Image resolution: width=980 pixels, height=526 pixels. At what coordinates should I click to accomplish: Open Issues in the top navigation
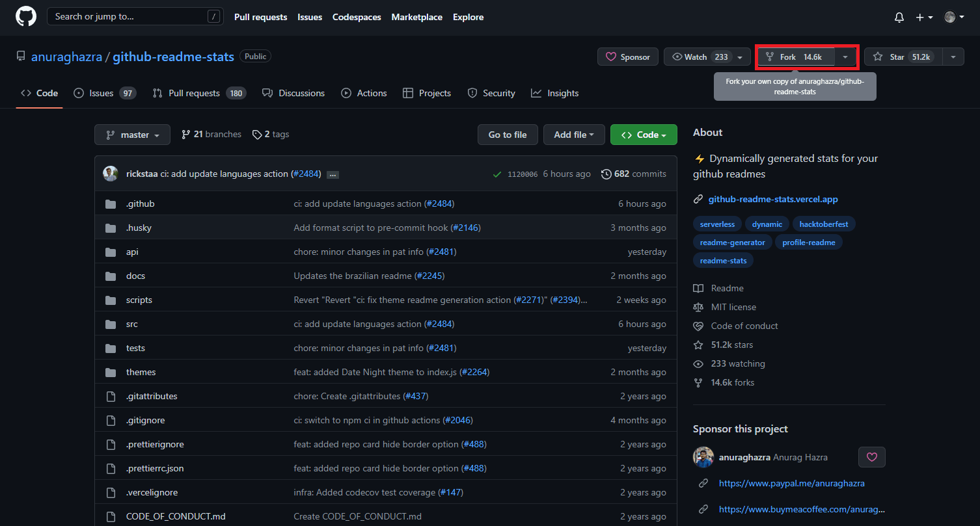(x=310, y=18)
